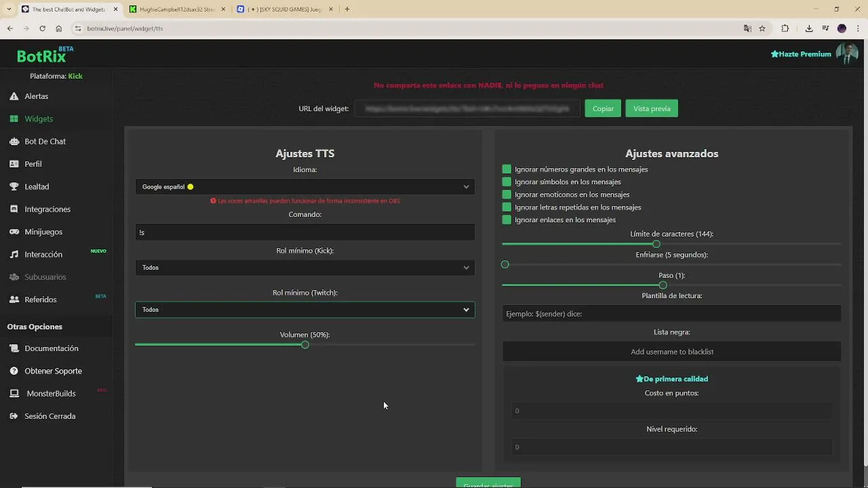Open the browser three-dot menu
Screen dimensions: 868x488
(x=857, y=28)
